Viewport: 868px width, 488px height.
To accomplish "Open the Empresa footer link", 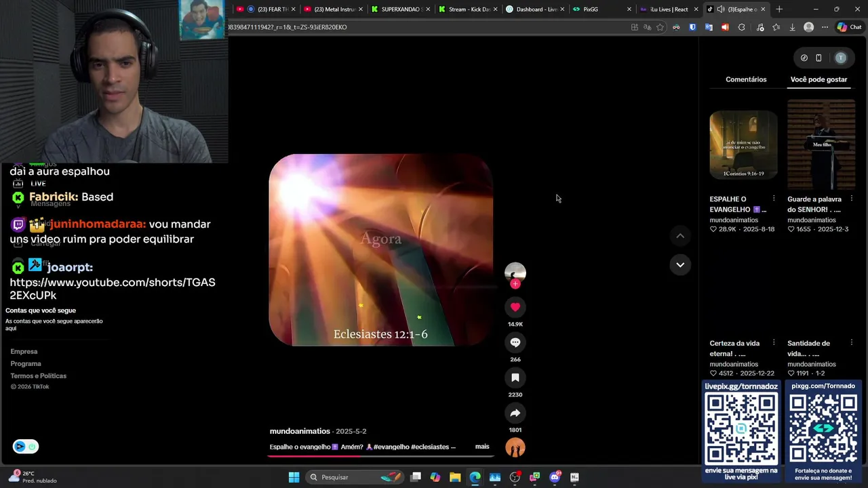I will 24,351.
